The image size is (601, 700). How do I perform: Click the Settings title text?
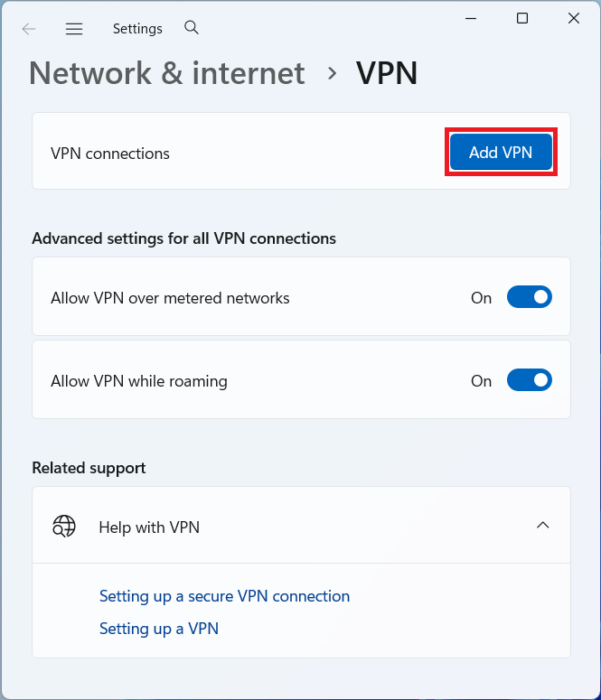coord(137,29)
